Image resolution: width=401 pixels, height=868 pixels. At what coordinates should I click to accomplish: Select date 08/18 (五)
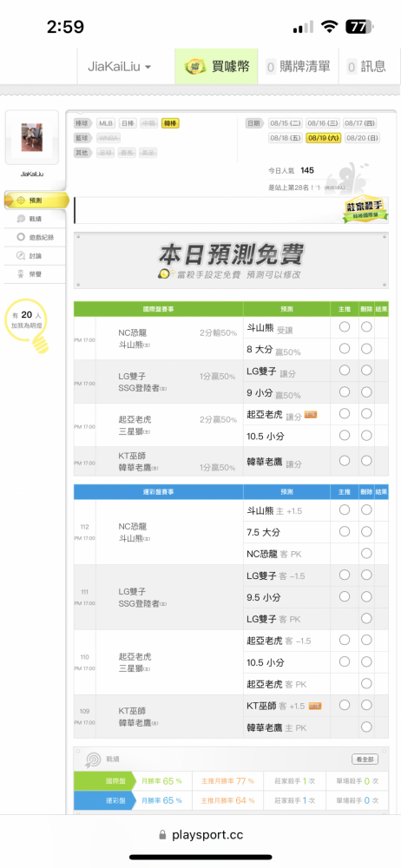pyautogui.click(x=286, y=138)
